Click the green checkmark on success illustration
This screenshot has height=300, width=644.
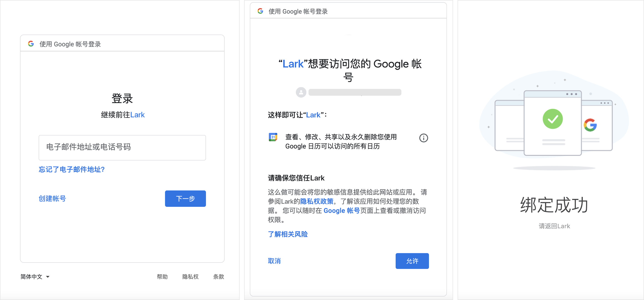552,119
